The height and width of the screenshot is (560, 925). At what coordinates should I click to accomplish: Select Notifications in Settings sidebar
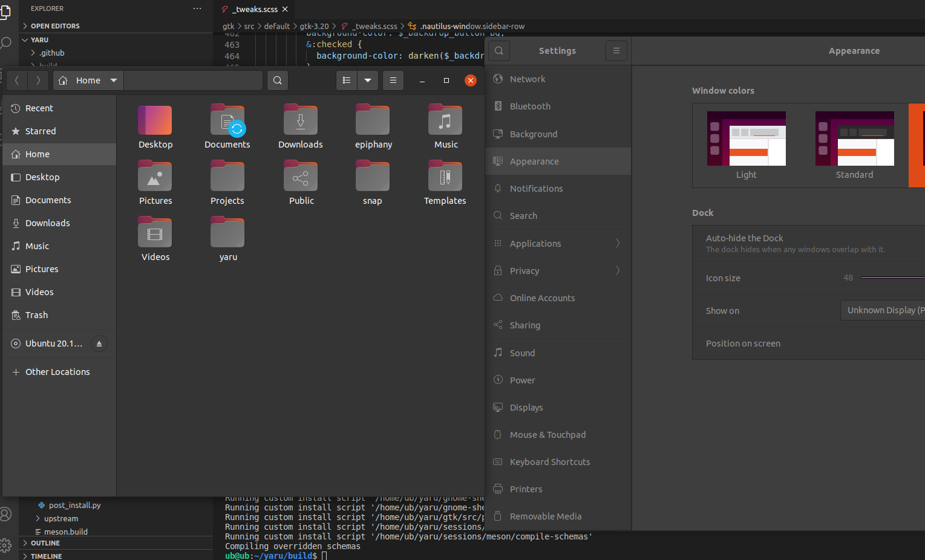558,189
